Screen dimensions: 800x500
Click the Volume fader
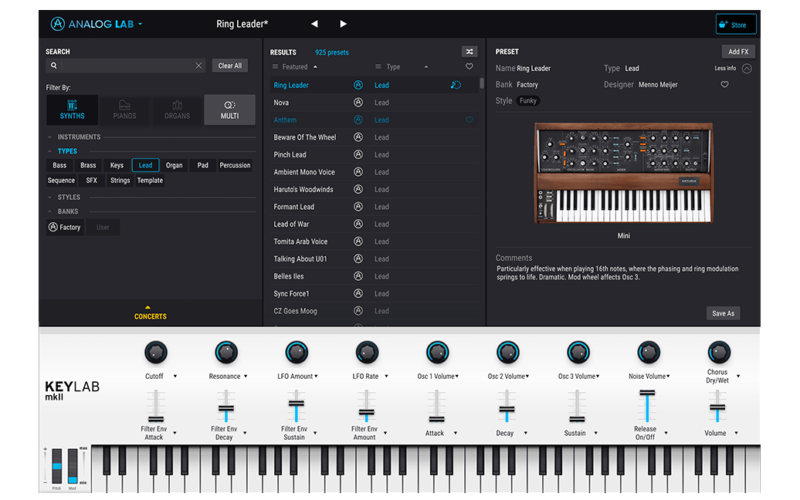pyautogui.click(x=717, y=407)
